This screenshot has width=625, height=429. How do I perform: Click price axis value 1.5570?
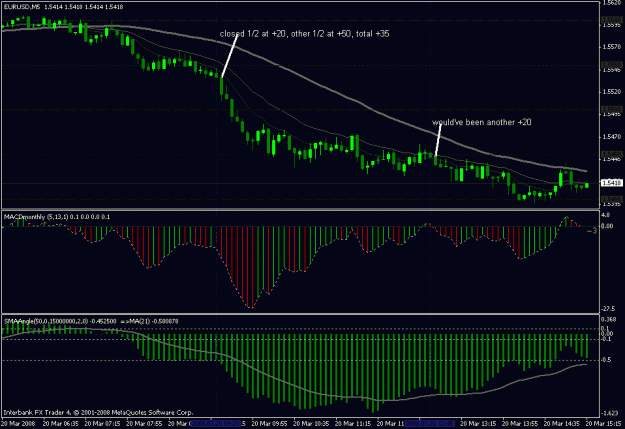(x=612, y=47)
